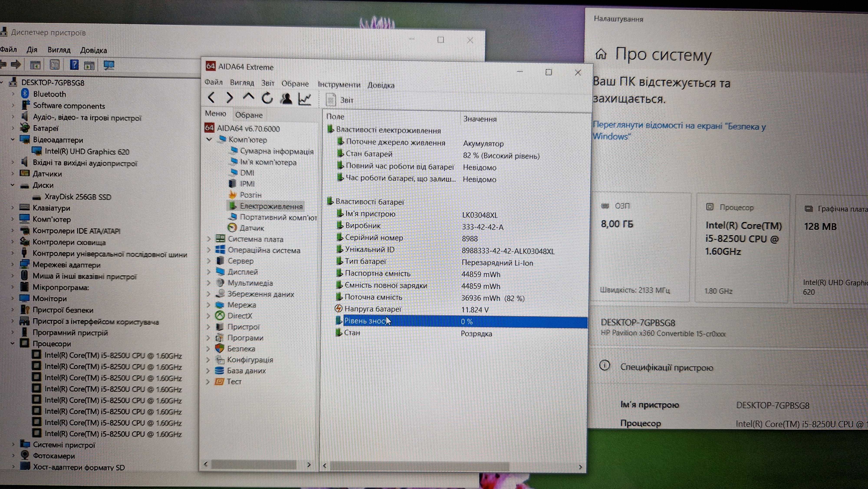
Task: Open AIDA64 user/favorites person icon
Action: click(286, 99)
